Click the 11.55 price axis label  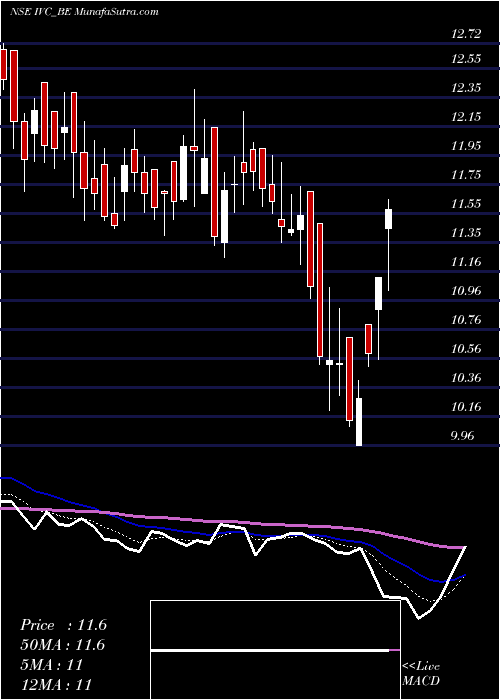tap(467, 204)
